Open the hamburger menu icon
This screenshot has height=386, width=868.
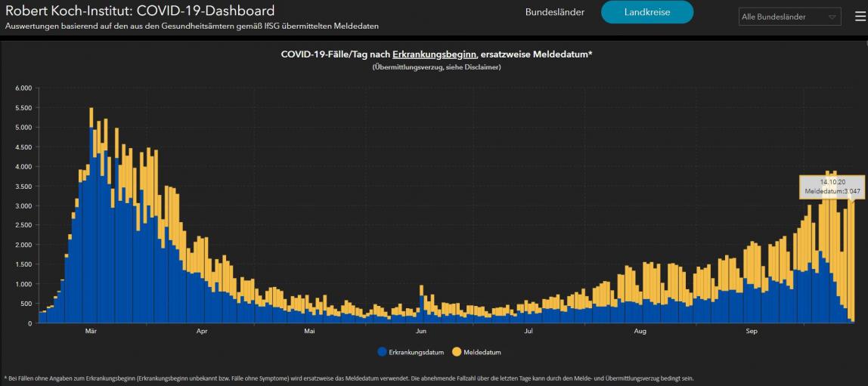click(x=860, y=17)
